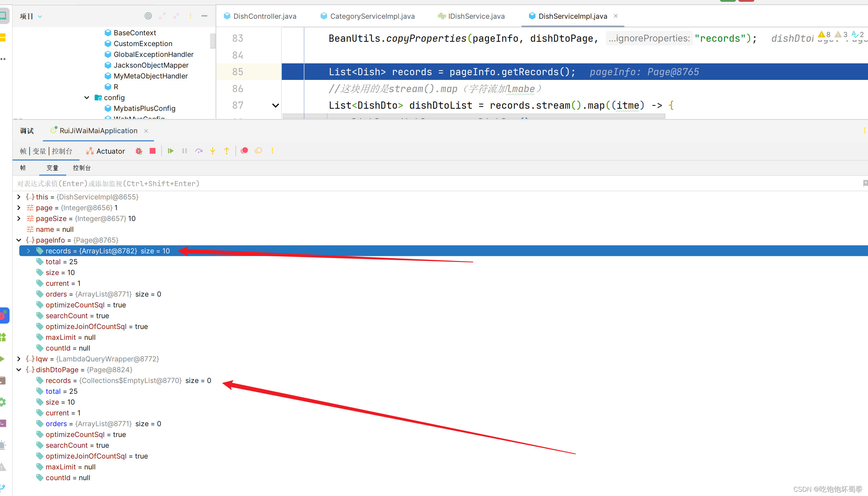868x496 pixels.
Task: Collapse the pageInfo variable node
Action: tap(19, 240)
